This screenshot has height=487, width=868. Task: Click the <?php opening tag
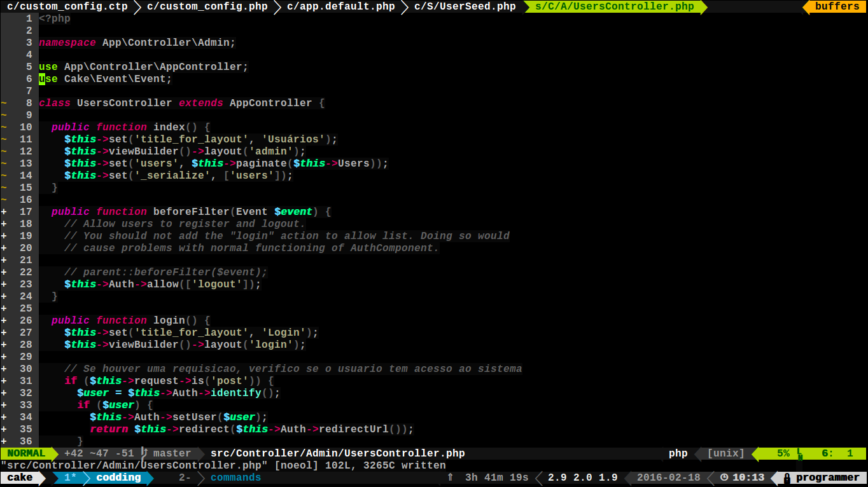[54, 18]
